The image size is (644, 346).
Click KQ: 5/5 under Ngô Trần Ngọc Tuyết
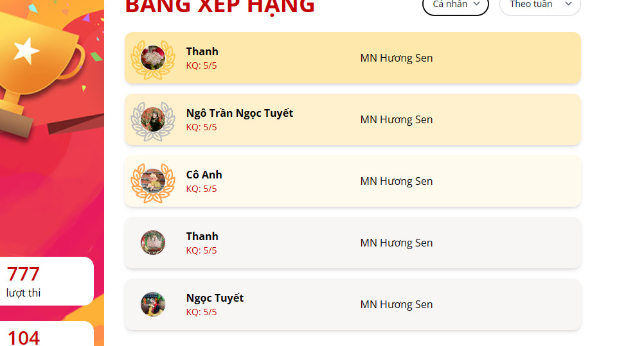point(201,127)
